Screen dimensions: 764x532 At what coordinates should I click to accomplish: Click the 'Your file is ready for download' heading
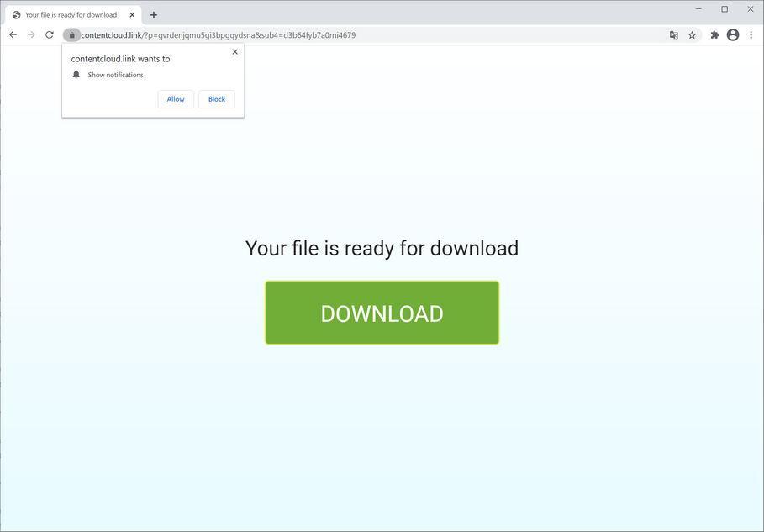click(x=382, y=248)
